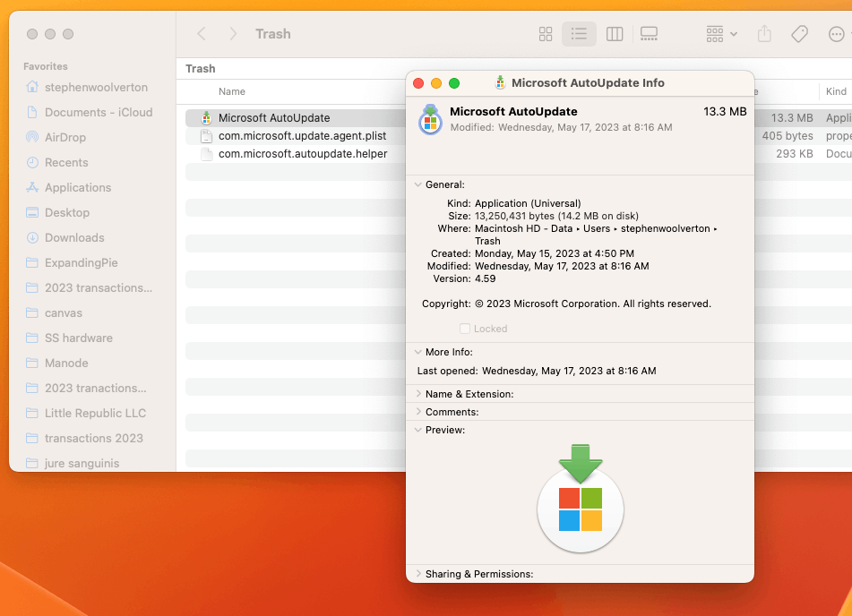
Task: Open ExpandingPie folder in sidebar
Action: (x=81, y=262)
